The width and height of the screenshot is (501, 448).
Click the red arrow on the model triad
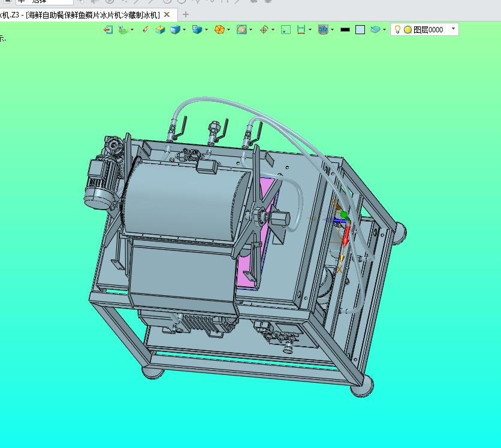346,236
